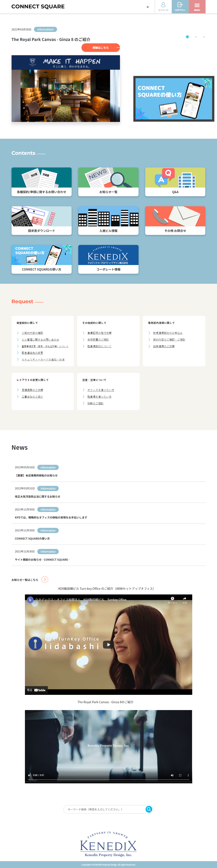
Task: Click 駐車場を借りたい方 link
Action: [x=99, y=397]
